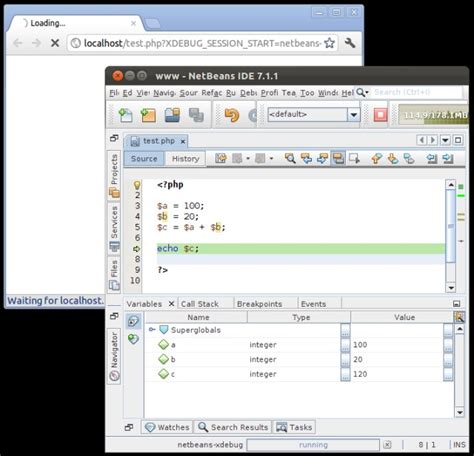Click Previous Bookmark icon
Screen dimensions: 474x456
tap(377, 158)
